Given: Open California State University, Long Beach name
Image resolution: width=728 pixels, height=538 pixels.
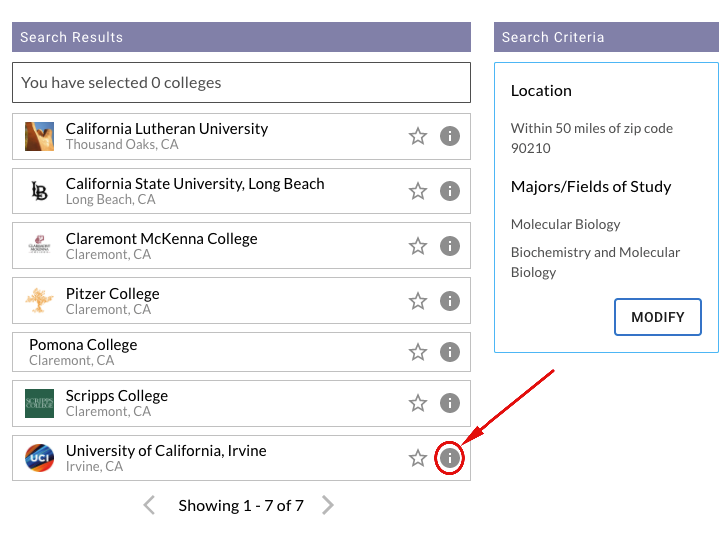Looking at the screenshot, I should 195,184.
